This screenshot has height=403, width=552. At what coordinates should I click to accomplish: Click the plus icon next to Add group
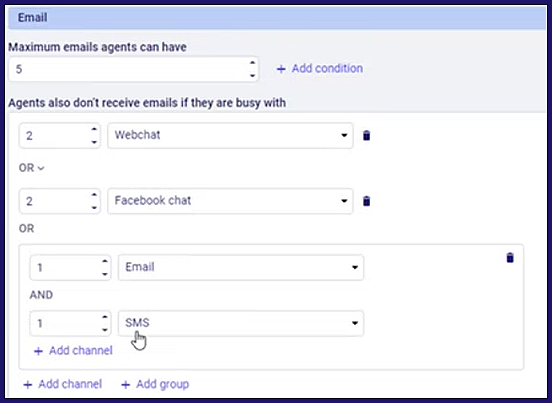[x=125, y=385]
